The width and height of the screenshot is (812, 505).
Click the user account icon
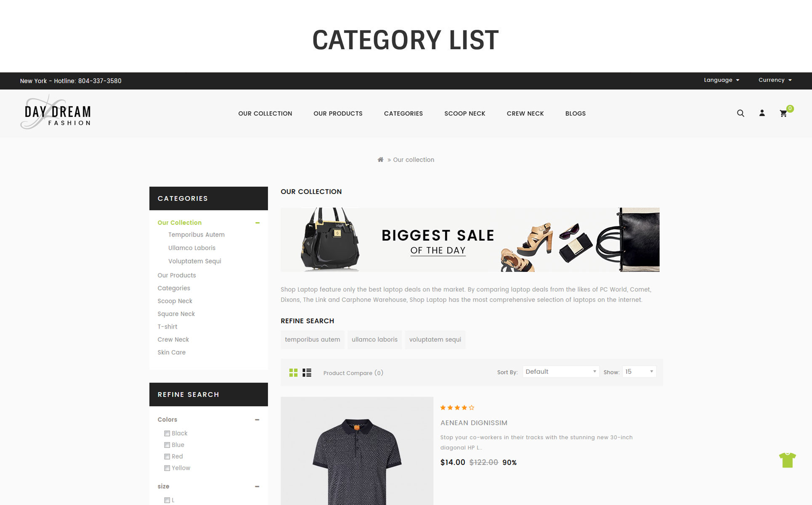(762, 113)
